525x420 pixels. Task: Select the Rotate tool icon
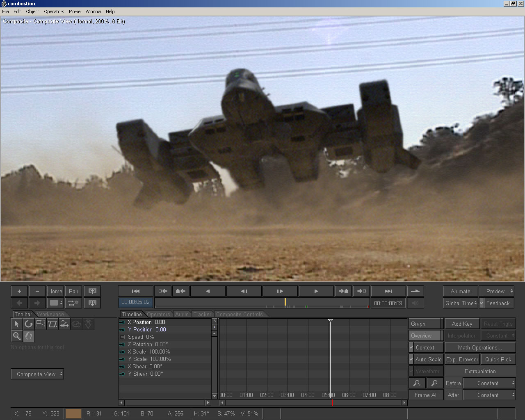tap(29, 324)
